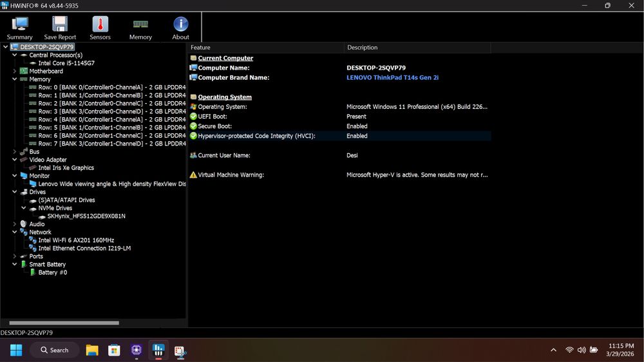The width and height of the screenshot is (644, 362).
Task: Click the HVCI green check icon
Action: tap(193, 136)
